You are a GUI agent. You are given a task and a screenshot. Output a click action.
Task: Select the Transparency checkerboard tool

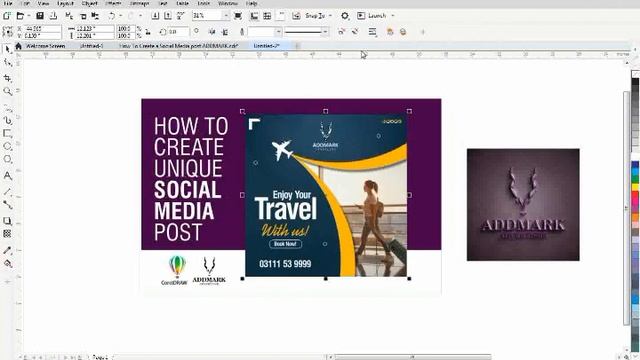(x=7, y=234)
